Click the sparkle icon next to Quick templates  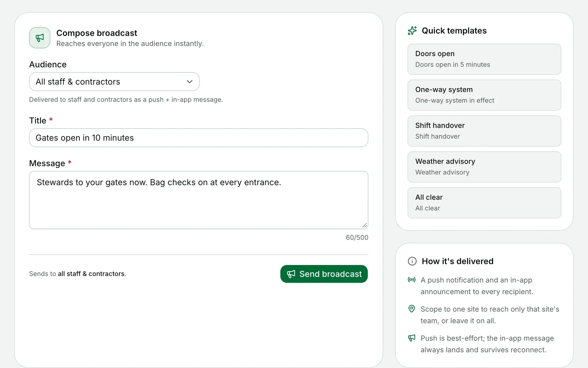(x=412, y=31)
